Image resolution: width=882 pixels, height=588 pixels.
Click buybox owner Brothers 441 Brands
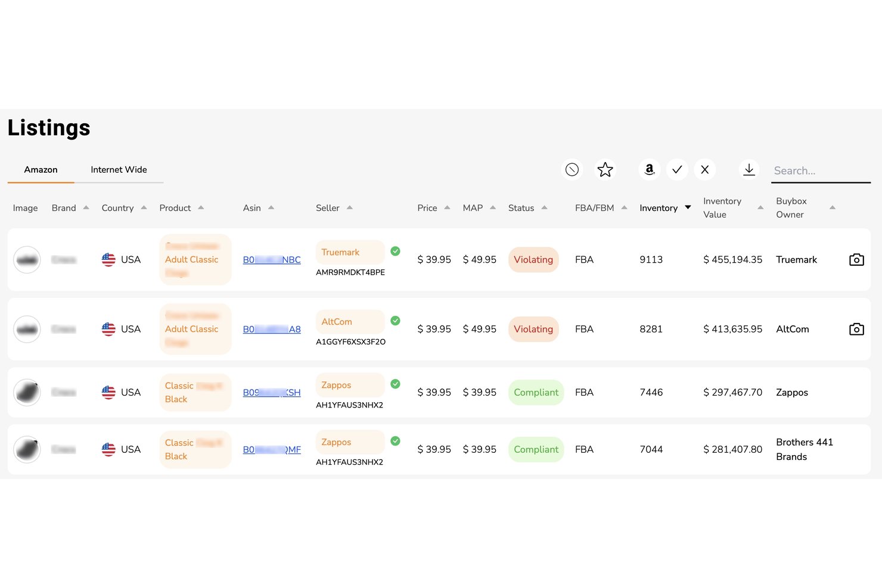pyautogui.click(x=805, y=449)
